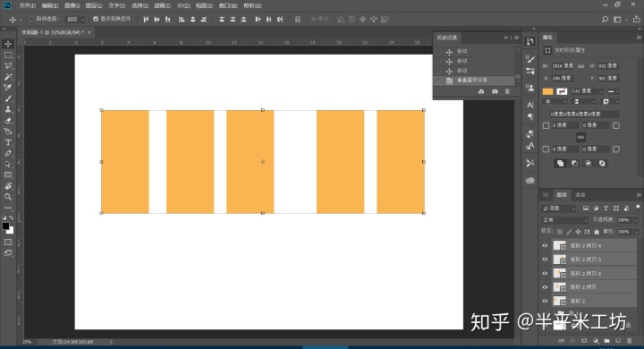Open the 窗口 menu

pos(228,5)
